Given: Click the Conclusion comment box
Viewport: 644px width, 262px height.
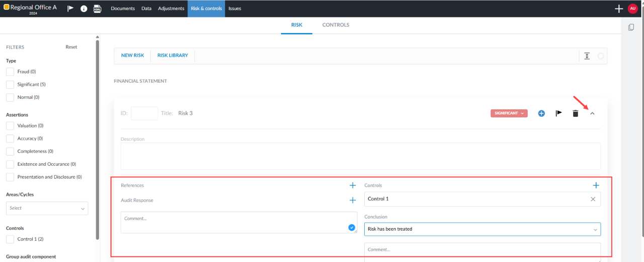Looking at the screenshot, I should pyautogui.click(x=482, y=252).
